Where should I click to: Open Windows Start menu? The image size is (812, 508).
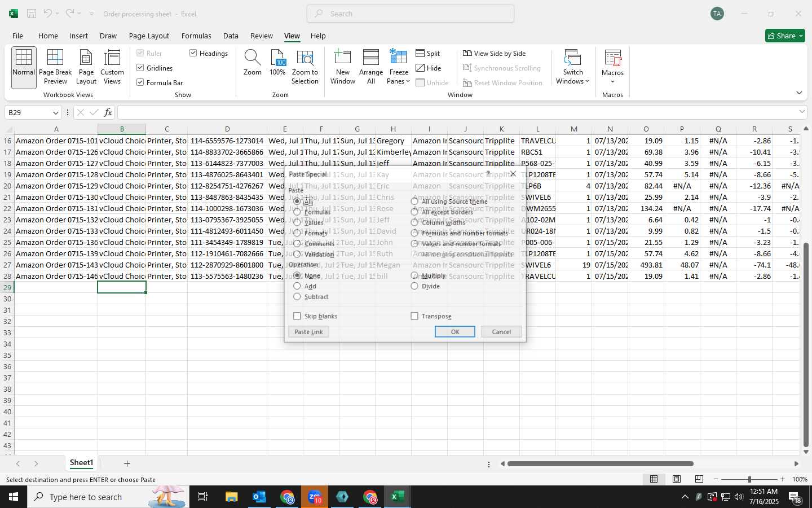click(x=14, y=497)
